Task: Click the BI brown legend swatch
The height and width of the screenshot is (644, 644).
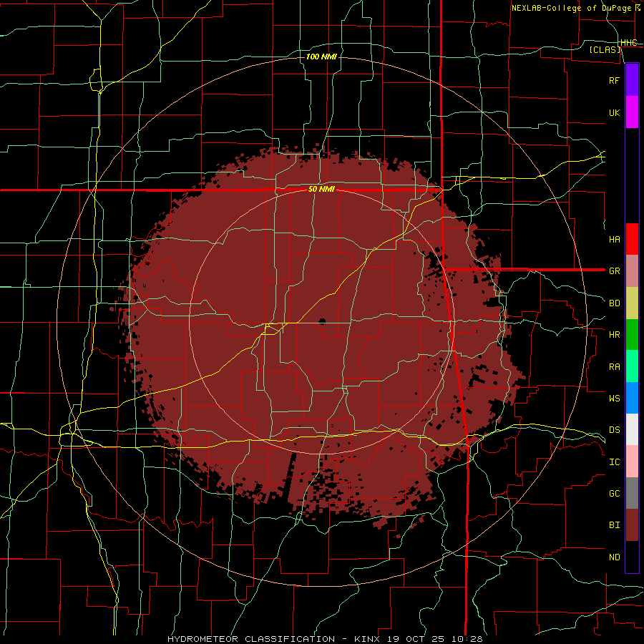Action: click(632, 525)
